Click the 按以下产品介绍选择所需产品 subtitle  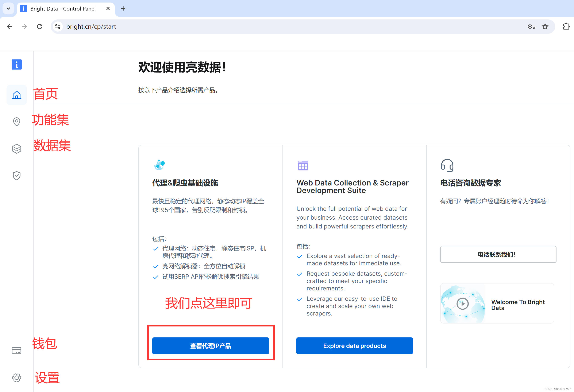[x=178, y=90]
